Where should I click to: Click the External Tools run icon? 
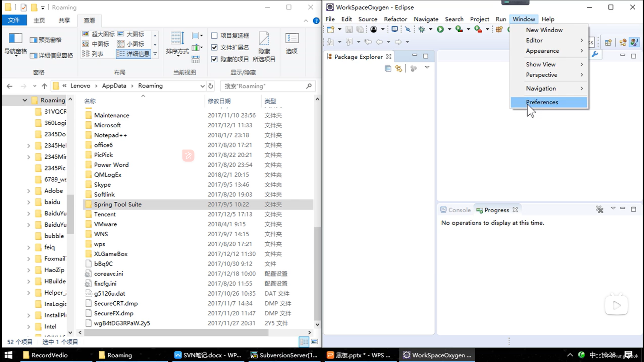click(478, 29)
